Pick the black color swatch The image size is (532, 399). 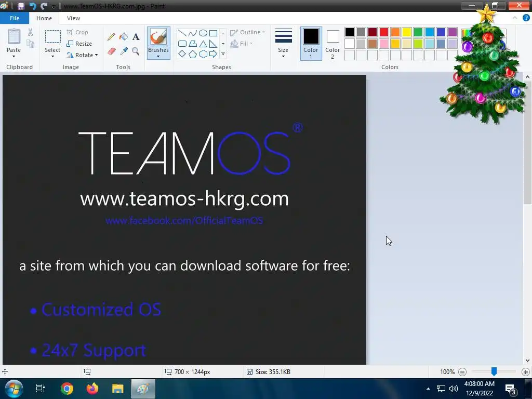point(350,32)
